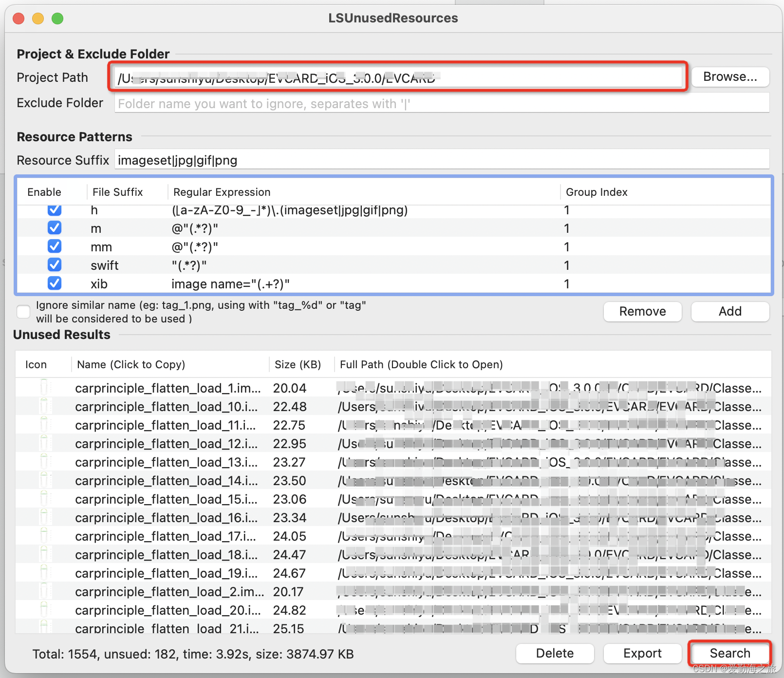Click the Delete button
784x678 pixels.
[x=555, y=653]
